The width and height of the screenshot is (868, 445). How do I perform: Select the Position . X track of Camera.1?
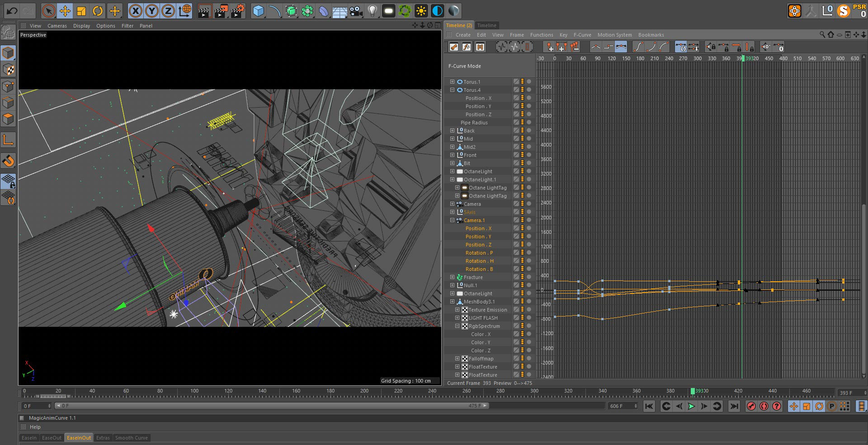point(478,228)
